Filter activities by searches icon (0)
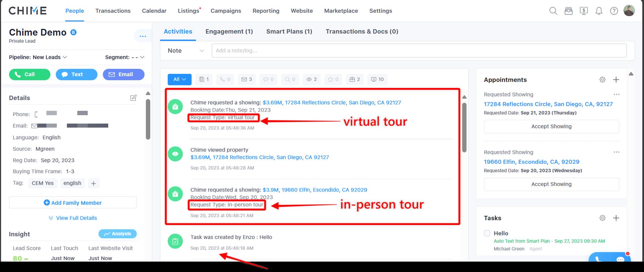 290,79
